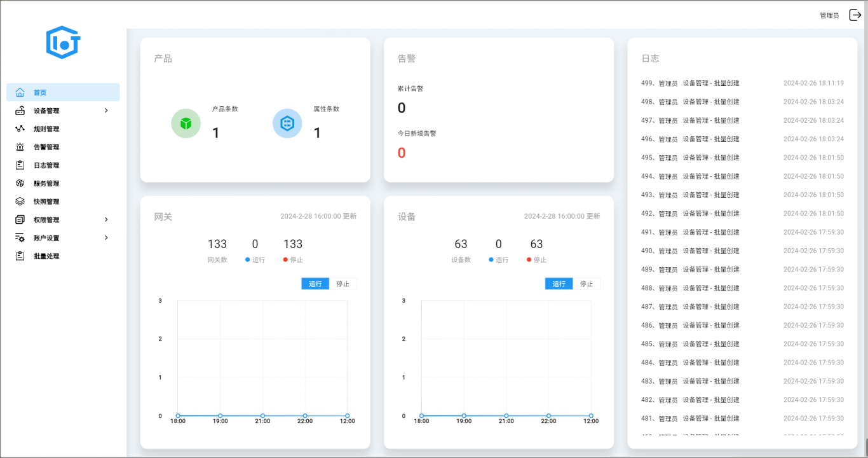This screenshot has width=868, height=458.
Task: Click the 设备数 value 63
Action: [x=461, y=244]
